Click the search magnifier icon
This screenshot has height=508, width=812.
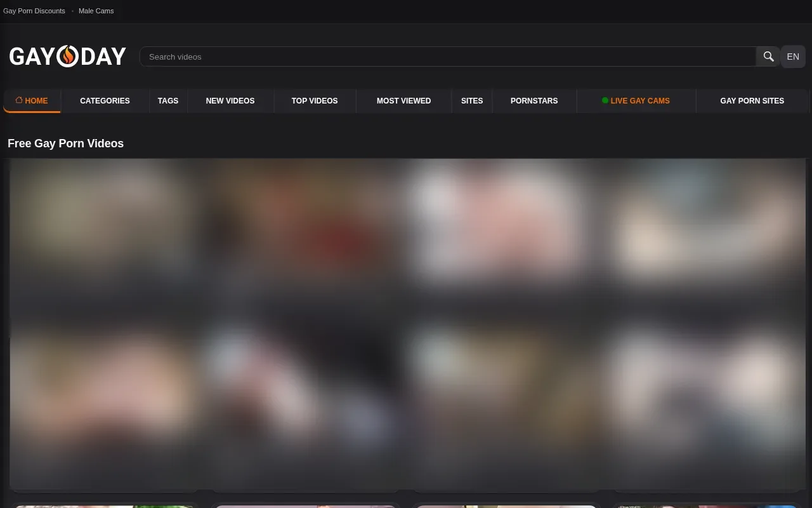coord(768,57)
